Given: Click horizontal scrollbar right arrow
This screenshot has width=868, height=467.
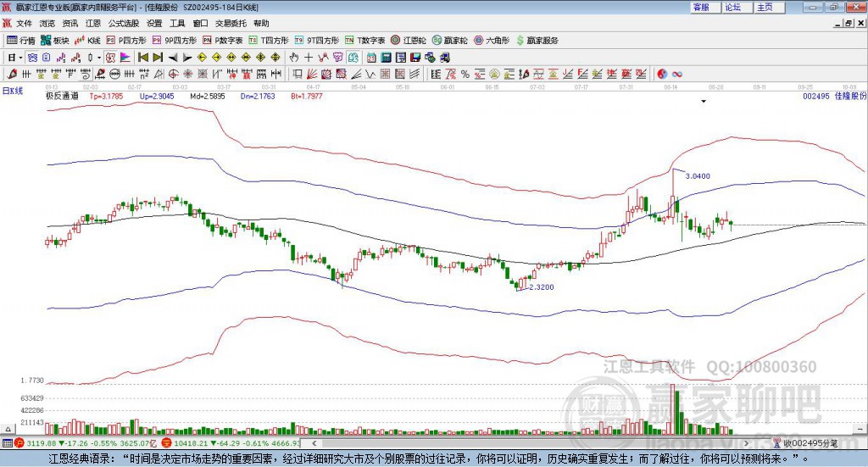Looking at the screenshot, I should pyautogui.click(x=746, y=443).
